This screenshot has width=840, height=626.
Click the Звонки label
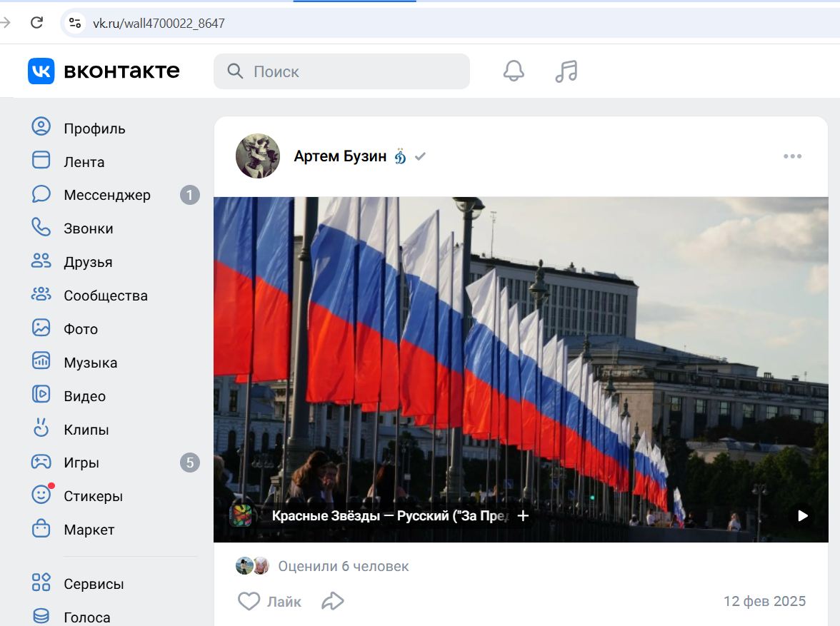[89, 228]
